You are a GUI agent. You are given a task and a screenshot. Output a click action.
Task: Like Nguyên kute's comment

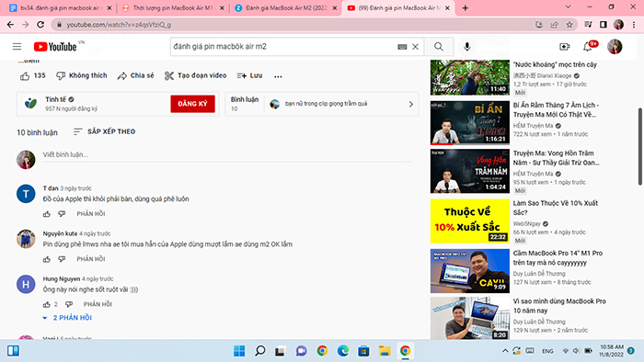pyautogui.click(x=47, y=259)
